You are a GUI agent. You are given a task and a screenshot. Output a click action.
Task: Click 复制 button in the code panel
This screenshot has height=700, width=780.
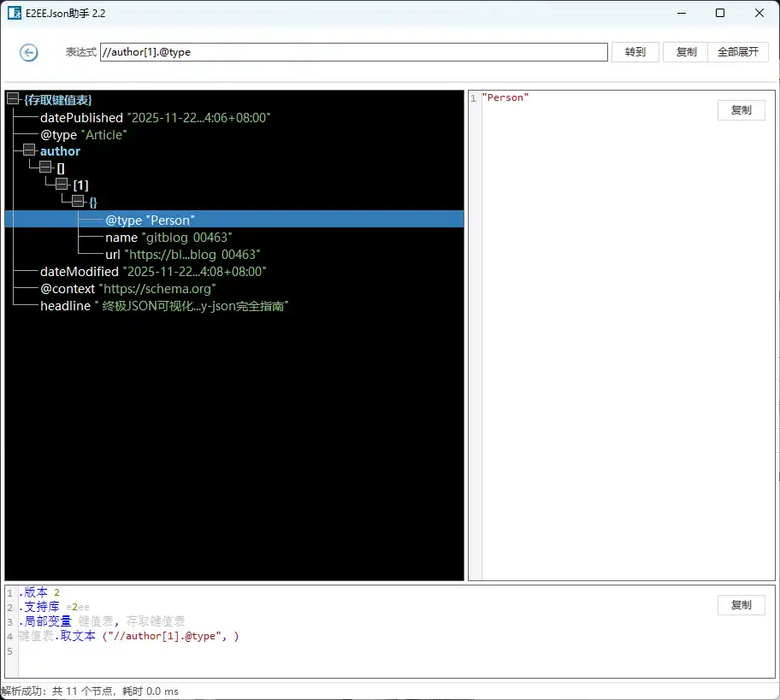741,604
